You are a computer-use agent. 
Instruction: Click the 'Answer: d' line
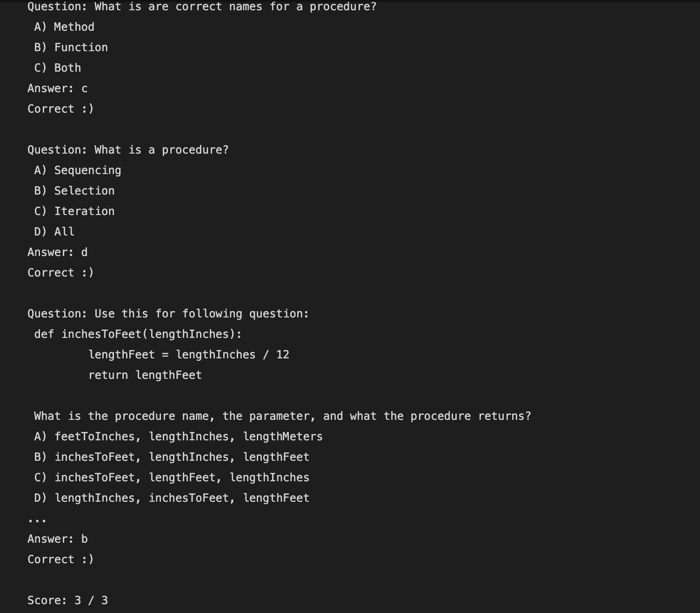click(57, 252)
